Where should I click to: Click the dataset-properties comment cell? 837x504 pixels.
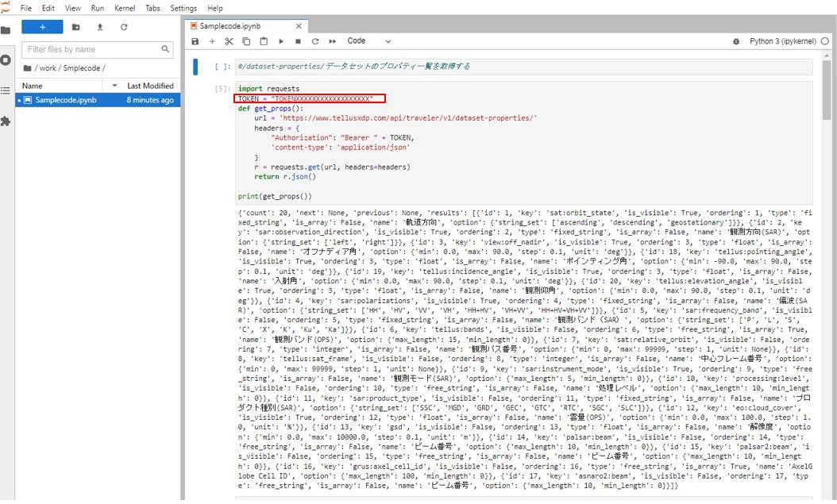click(524, 66)
